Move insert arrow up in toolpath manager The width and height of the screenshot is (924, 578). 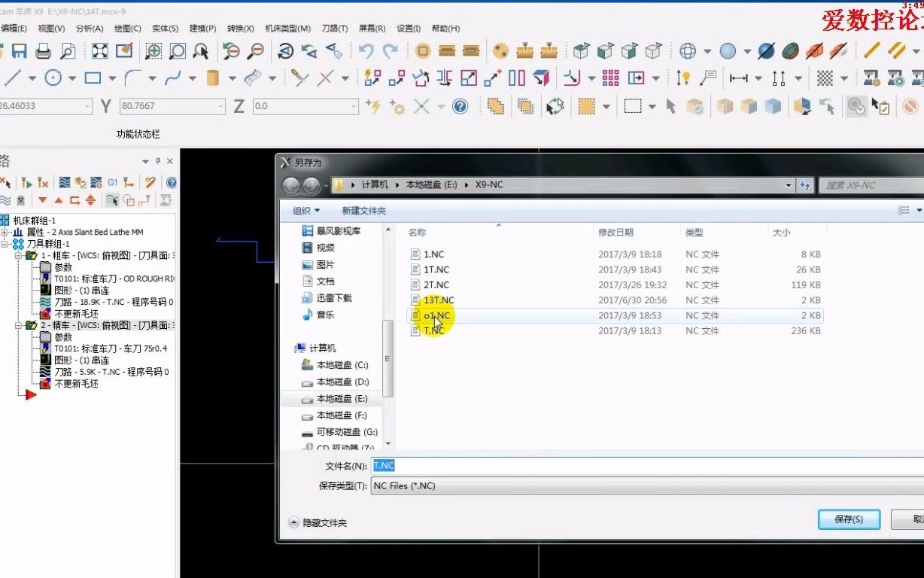(x=59, y=200)
